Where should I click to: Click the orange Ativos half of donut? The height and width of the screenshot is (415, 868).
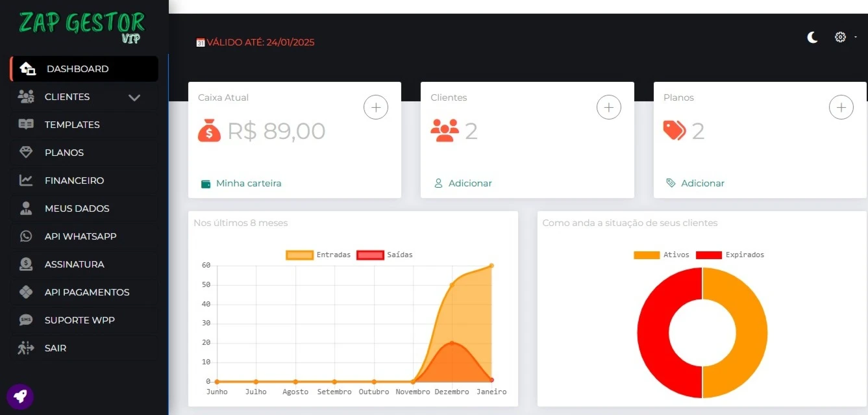pos(751,333)
